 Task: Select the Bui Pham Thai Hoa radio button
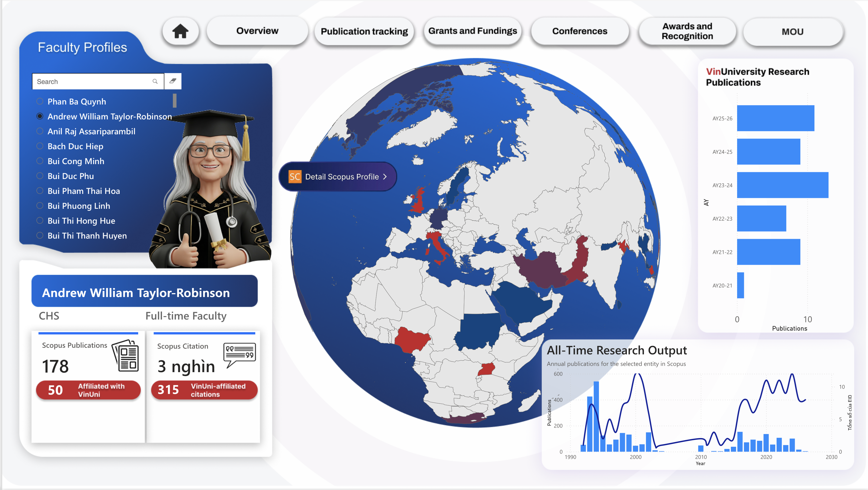[40, 191]
